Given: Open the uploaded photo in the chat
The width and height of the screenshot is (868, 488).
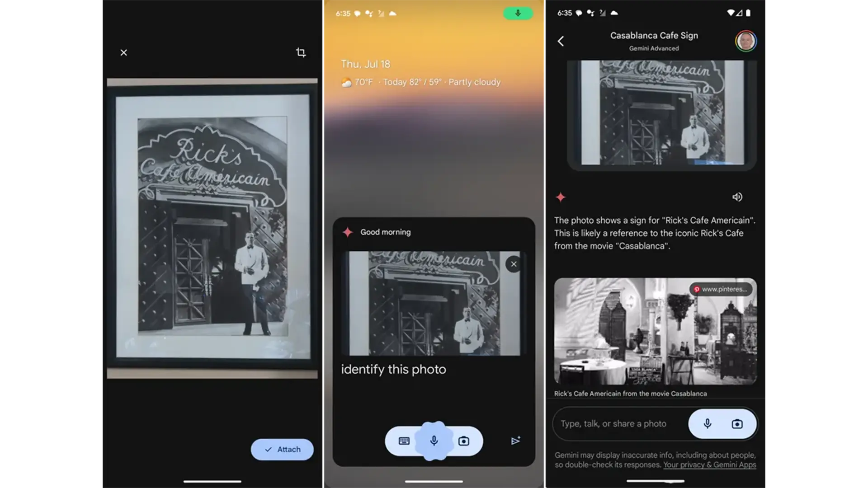Looking at the screenshot, I should point(662,115).
